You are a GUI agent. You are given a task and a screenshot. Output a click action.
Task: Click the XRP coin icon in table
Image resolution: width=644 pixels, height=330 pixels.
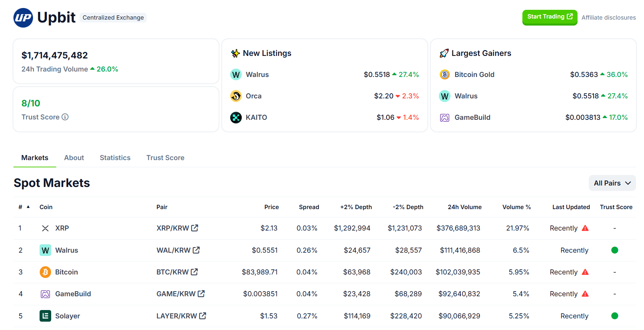click(45, 228)
